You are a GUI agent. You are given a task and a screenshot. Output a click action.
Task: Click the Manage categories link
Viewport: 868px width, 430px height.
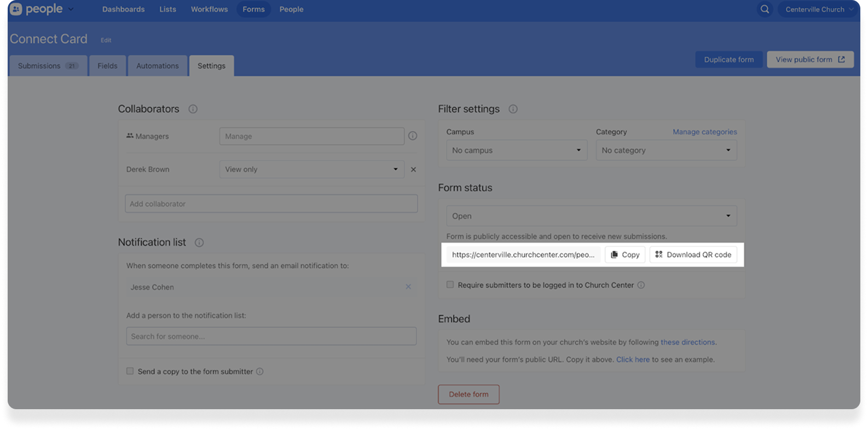point(704,132)
